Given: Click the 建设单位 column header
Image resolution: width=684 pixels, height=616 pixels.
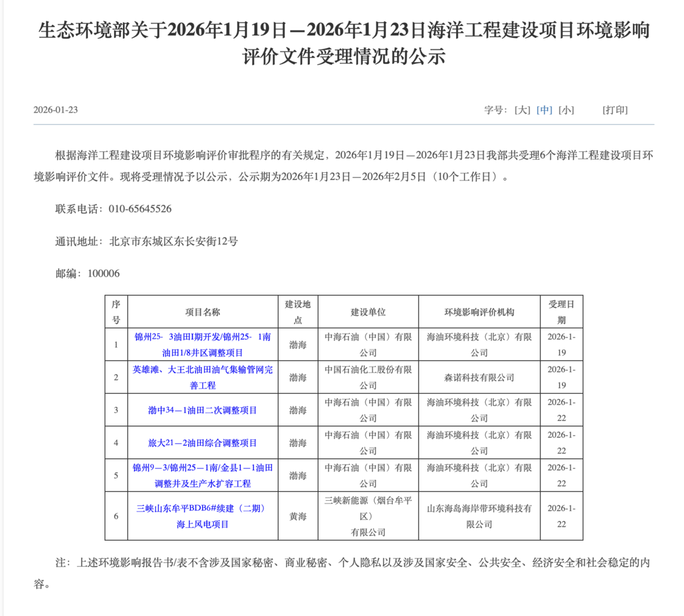Looking at the screenshot, I should click(x=368, y=312).
